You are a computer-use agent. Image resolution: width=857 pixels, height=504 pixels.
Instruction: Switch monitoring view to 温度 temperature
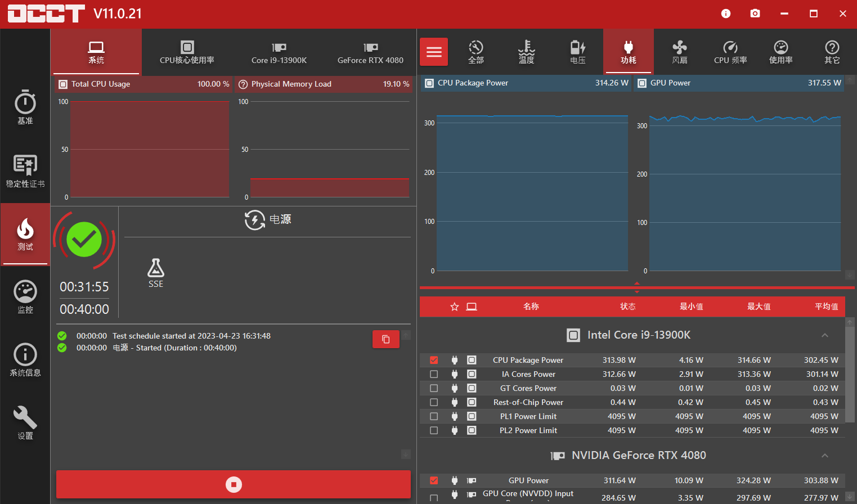pos(526,51)
